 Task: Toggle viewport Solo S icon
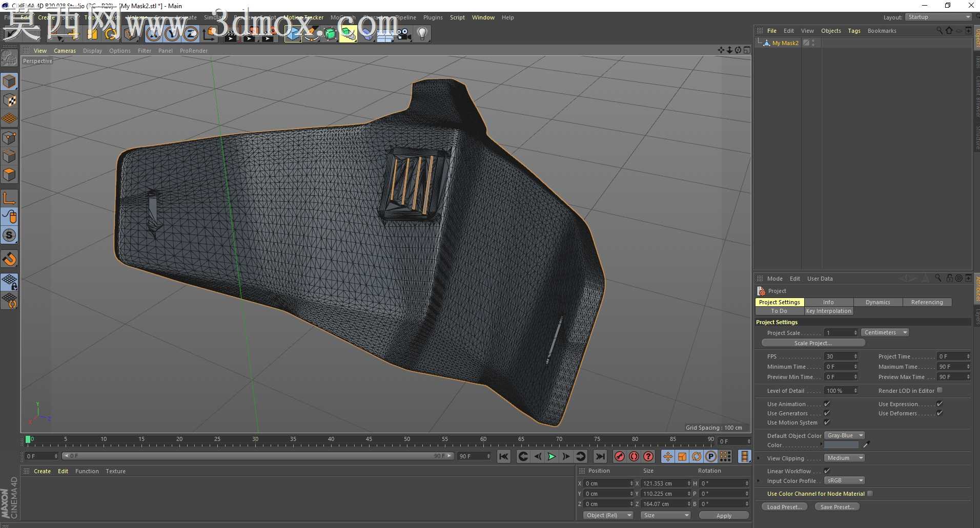pos(9,236)
